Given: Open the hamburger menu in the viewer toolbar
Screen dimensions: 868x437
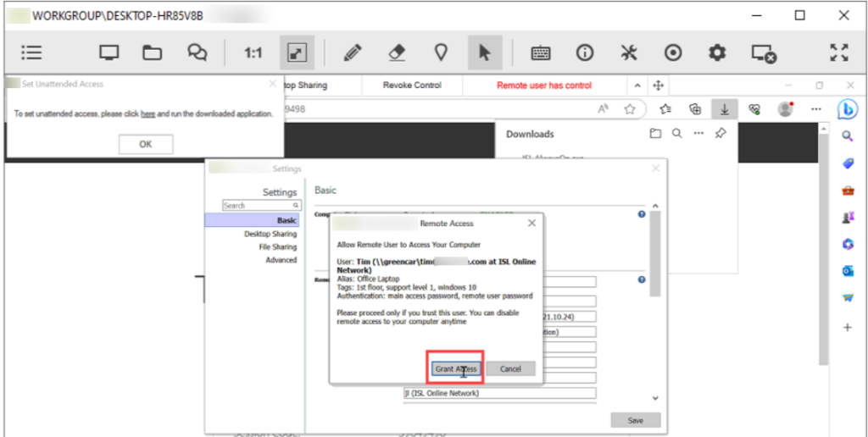Looking at the screenshot, I should [x=31, y=53].
